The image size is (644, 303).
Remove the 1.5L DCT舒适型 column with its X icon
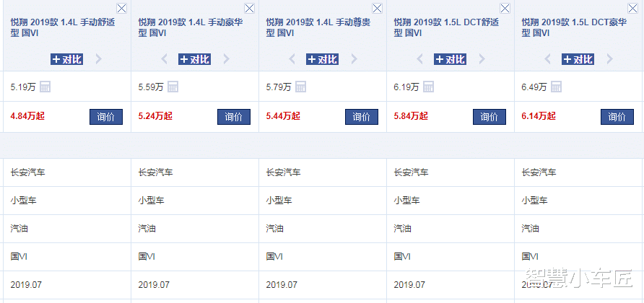[505, 8]
